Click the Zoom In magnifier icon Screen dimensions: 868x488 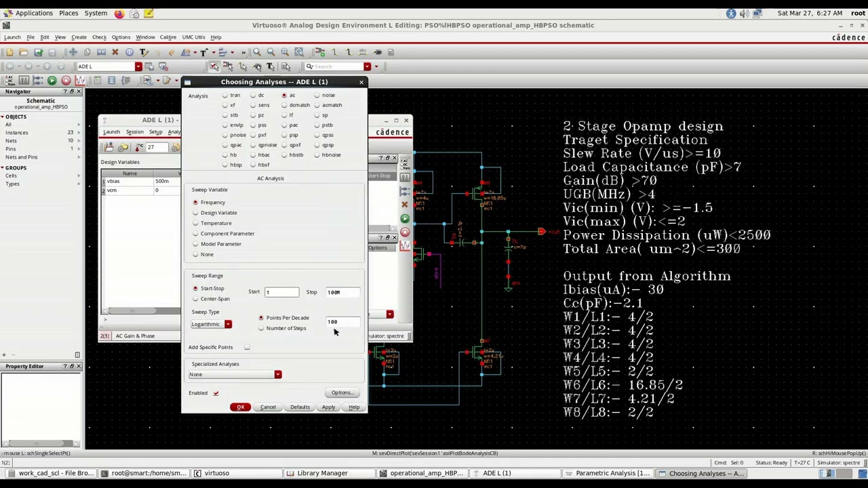pyautogui.click(x=256, y=52)
